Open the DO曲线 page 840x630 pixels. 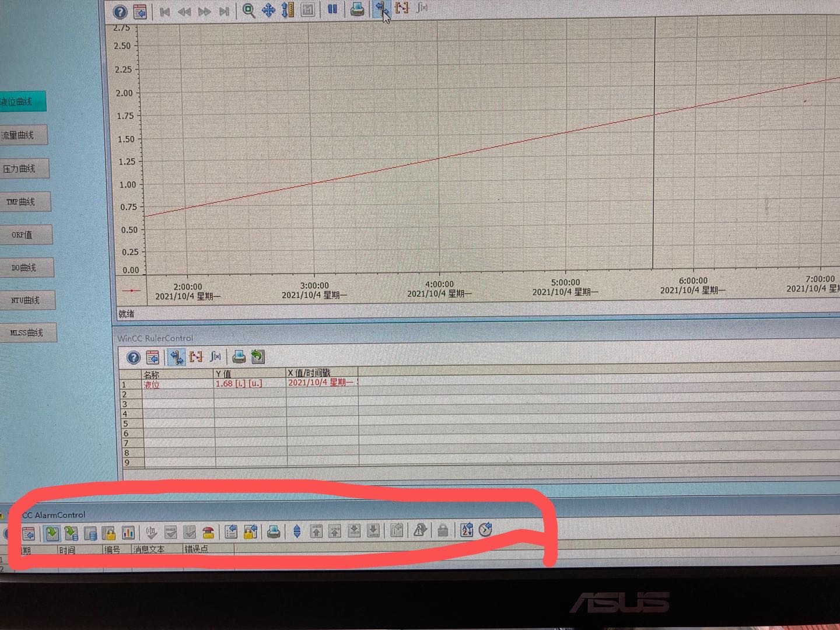pos(27,268)
